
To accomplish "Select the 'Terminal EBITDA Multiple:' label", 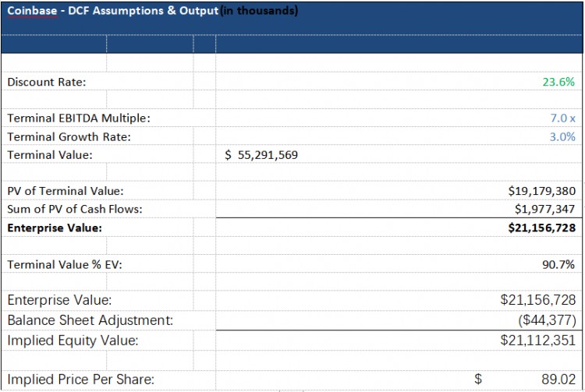I will [79, 118].
